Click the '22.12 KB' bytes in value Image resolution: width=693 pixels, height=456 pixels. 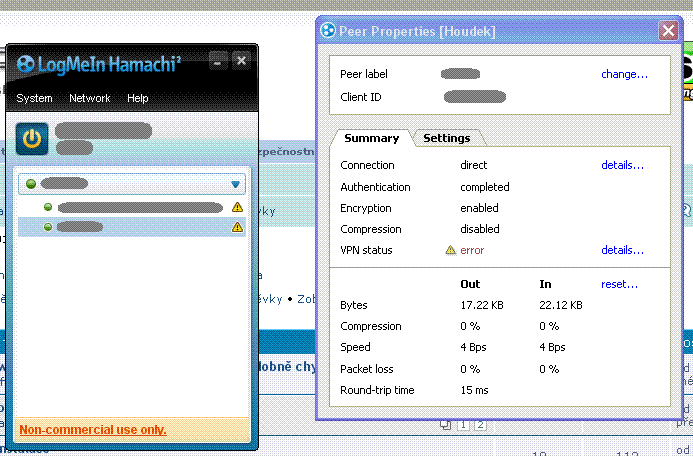point(561,305)
